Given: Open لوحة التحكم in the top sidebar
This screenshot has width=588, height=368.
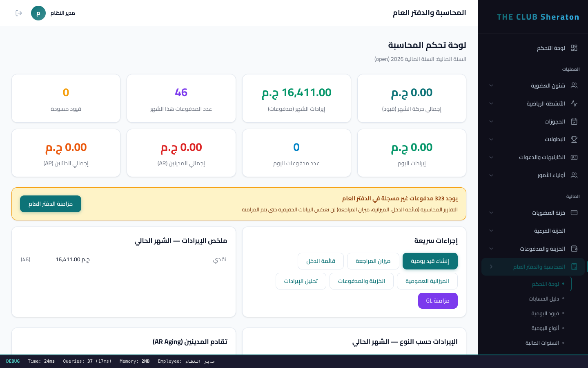Looking at the screenshot, I should click(533, 48).
